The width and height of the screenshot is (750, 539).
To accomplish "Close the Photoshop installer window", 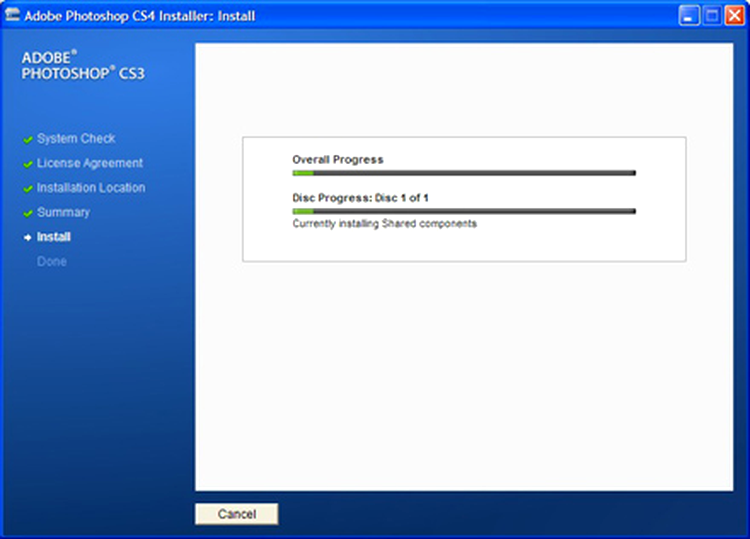I will pyautogui.click(x=734, y=16).
